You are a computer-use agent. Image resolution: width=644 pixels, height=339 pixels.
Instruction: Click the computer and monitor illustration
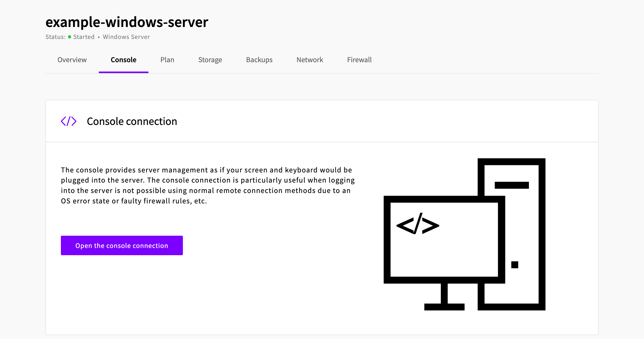(x=465, y=234)
